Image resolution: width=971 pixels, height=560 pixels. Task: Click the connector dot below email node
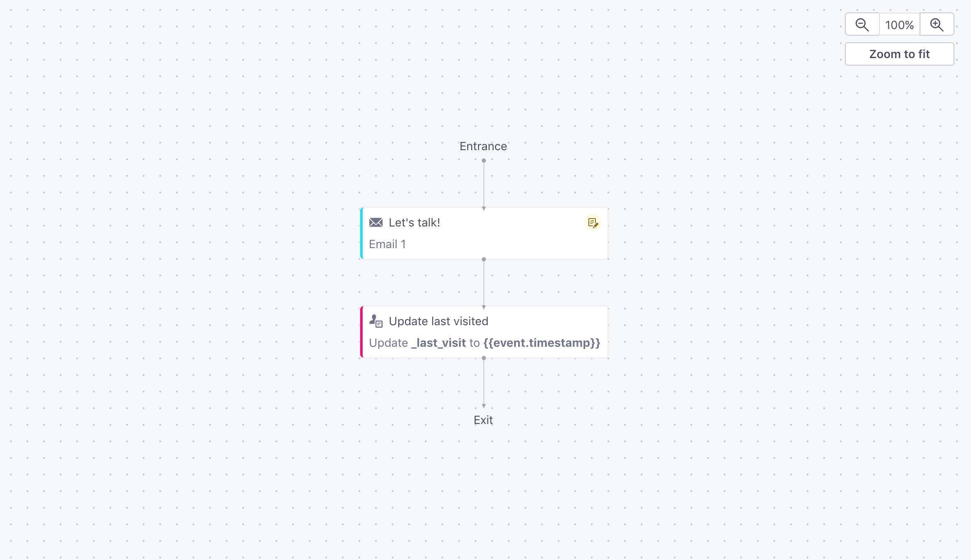[x=483, y=259]
